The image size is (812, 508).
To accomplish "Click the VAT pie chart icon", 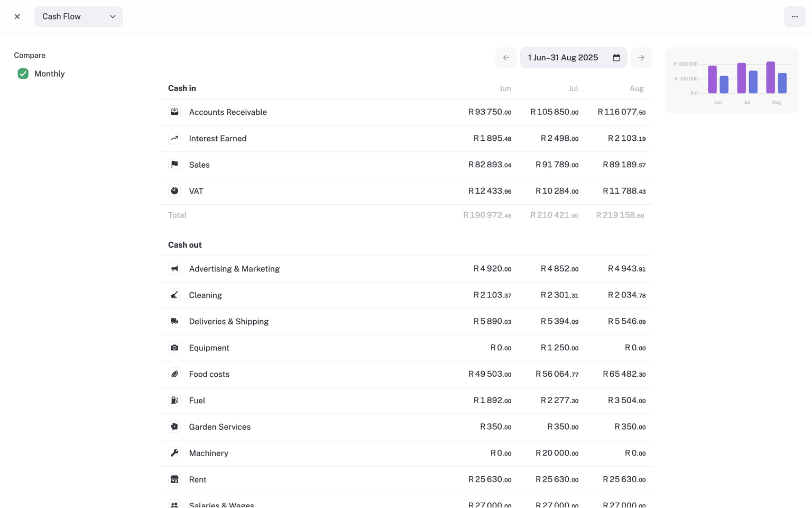I will [x=174, y=191].
